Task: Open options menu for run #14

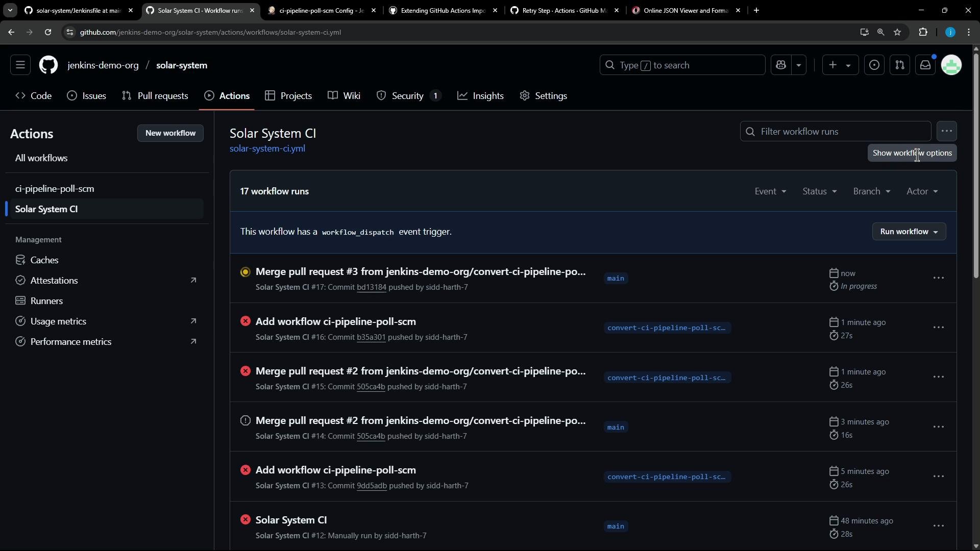Action: [x=938, y=427]
